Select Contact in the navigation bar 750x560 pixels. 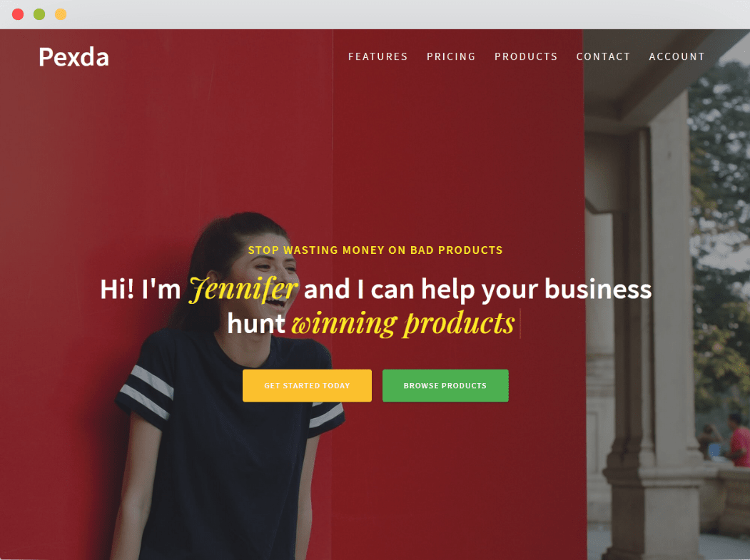[x=603, y=56]
